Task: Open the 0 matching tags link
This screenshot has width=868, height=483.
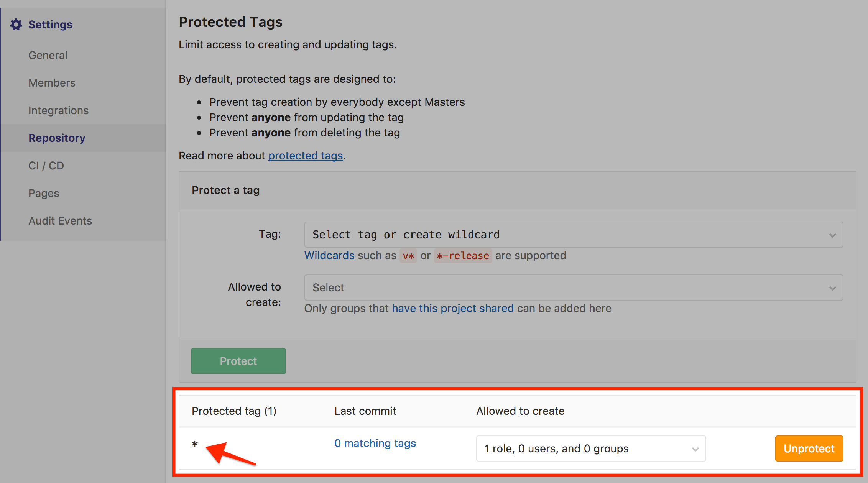Action: (375, 443)
